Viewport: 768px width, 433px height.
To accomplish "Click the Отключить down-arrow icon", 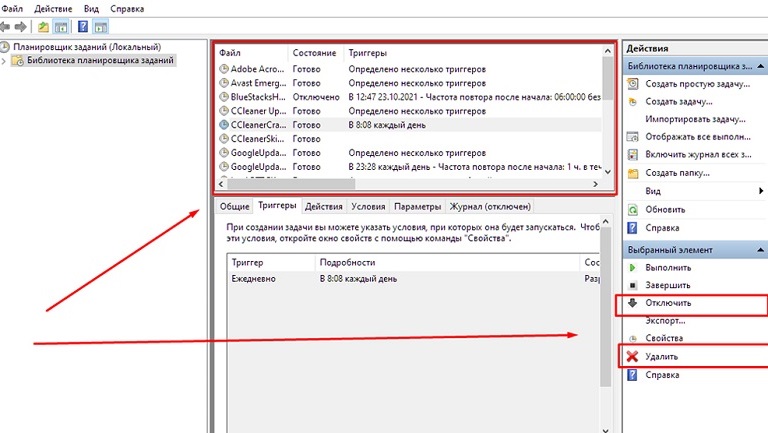I will pos(632,302).
